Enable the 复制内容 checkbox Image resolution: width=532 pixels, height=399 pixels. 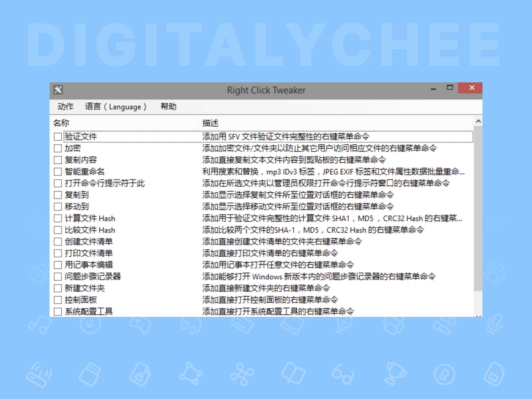pos(58,160)
